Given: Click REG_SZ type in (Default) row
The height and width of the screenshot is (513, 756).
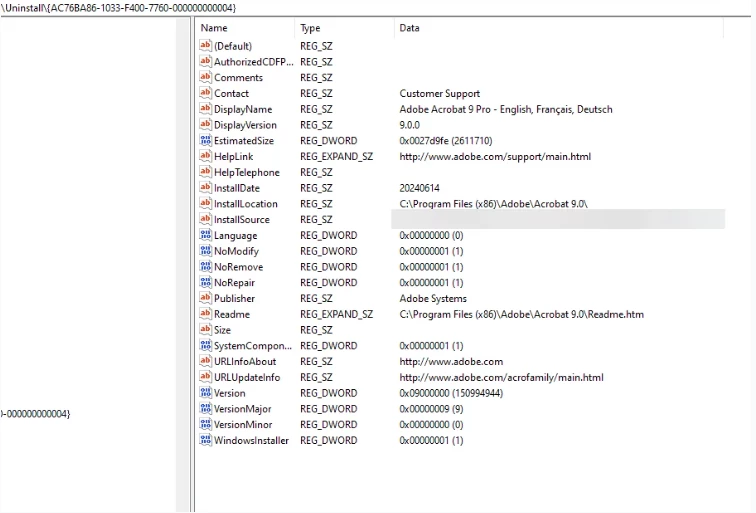Looking at the screenshot, I should (x=316, y=46).
